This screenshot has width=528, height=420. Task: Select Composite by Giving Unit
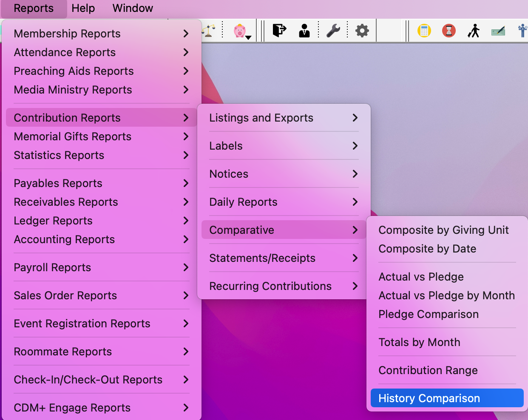tap(443, 230)
